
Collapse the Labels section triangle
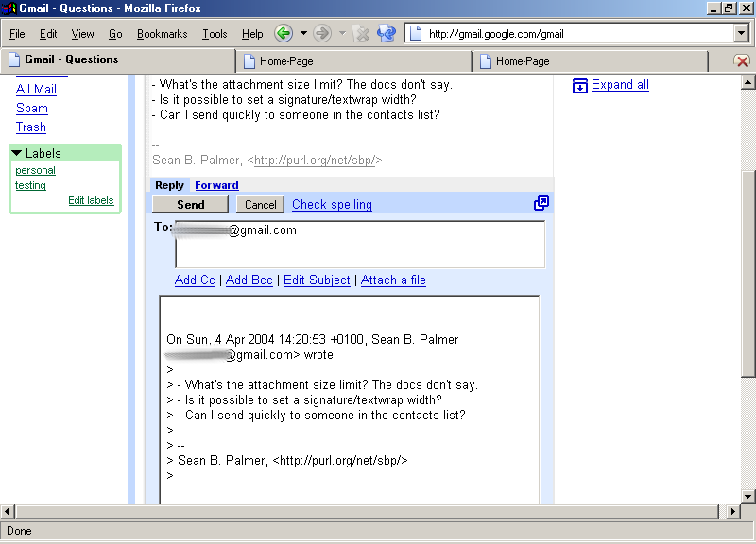click(17, 153)
